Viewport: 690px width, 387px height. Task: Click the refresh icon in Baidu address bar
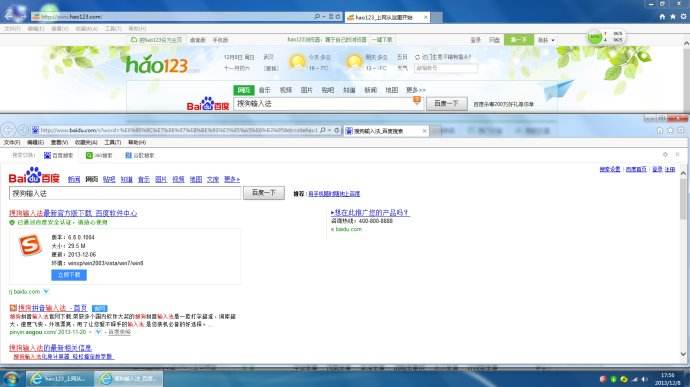click(337, 130)
